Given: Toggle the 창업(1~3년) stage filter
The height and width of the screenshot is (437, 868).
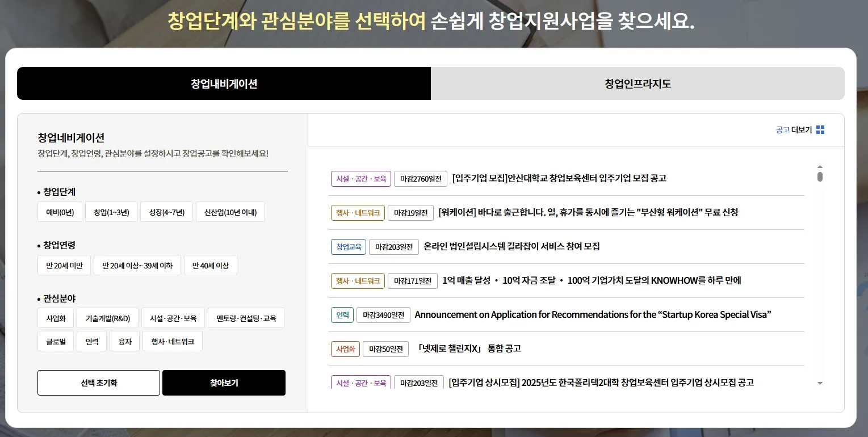Looking at the screenshot, I should click(x=111, y=211).
